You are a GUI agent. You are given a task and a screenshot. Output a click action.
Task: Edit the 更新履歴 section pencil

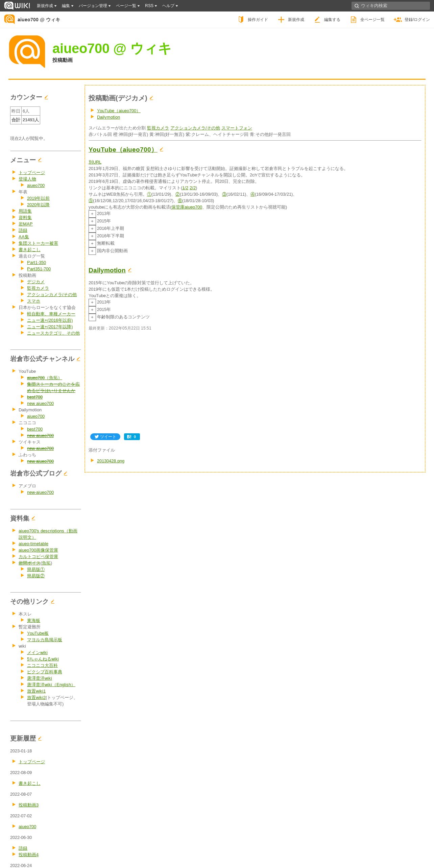click(x=40, y=738)
